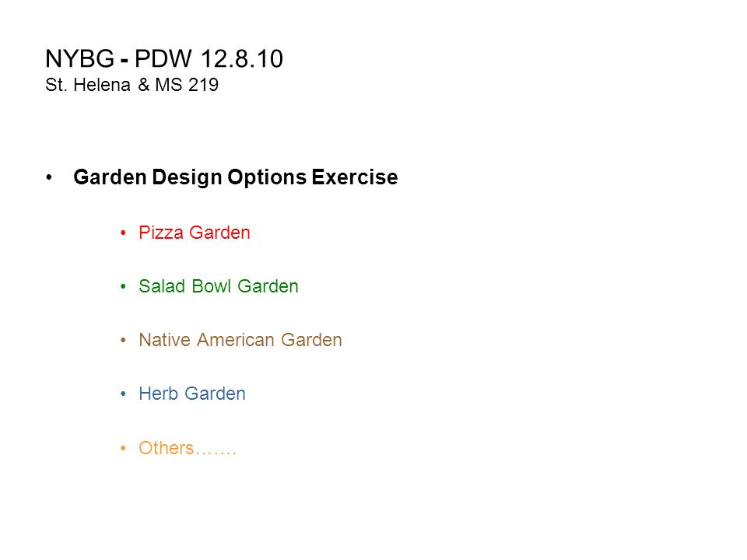The width and height of the screenshot is (747, 560).
Task: Click the green Salad Bowl Garden item
Action: point(219,286)
